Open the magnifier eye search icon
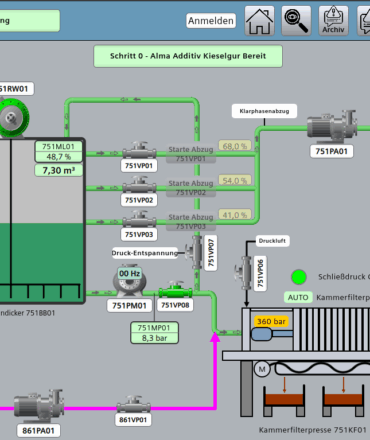Image resolution: width=370 pixels, height=440 pixels. tap(296, 21)
